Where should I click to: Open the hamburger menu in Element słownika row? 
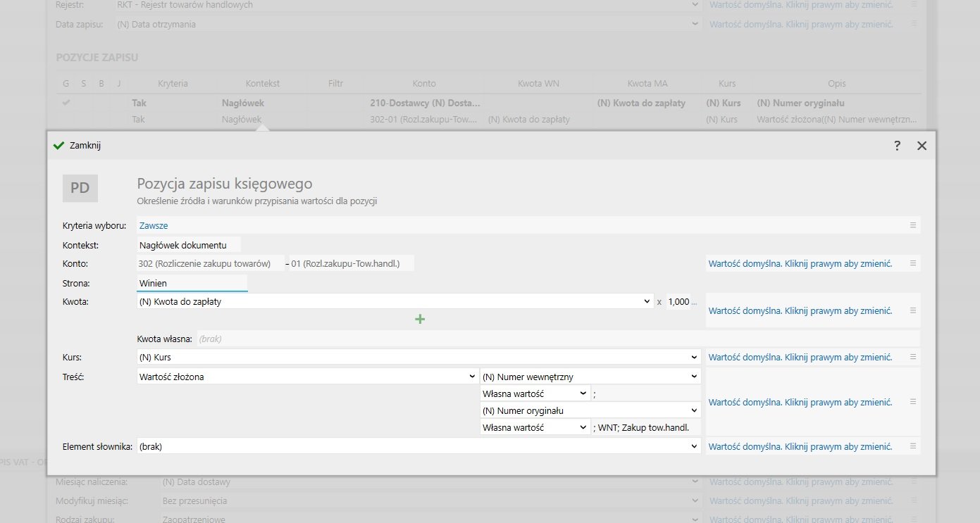tap(913, 446)
